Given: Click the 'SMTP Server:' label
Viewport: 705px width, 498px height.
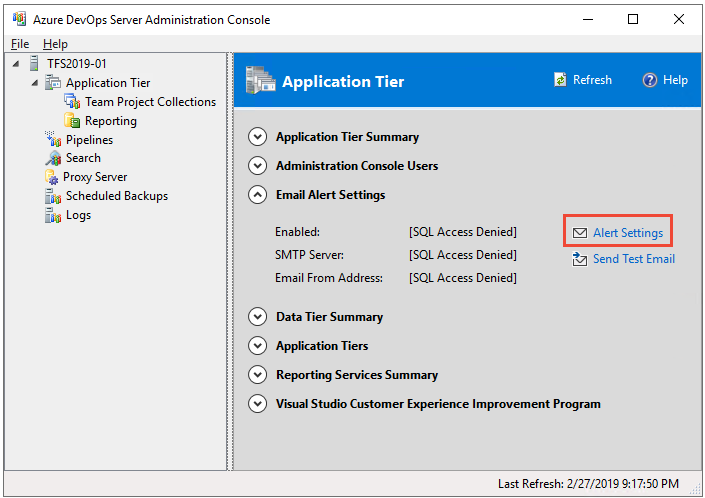Looking at the screenshot, I should click(309, 255).
